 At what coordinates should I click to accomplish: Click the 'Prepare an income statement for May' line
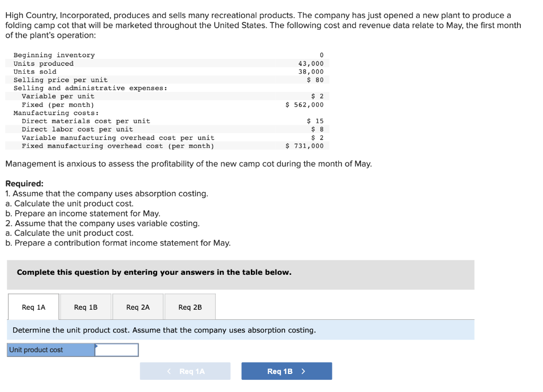[83, 213]
